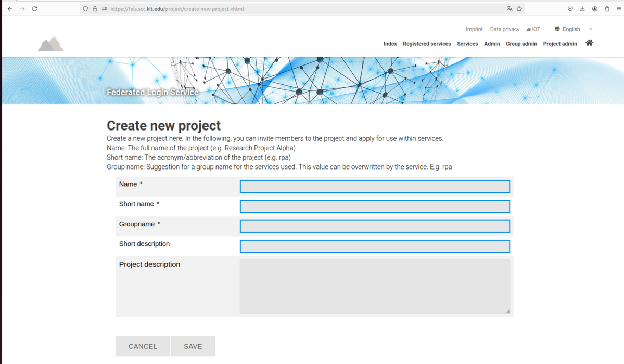Click the SAVE button

pyautogui.click(x=193, y=346)
